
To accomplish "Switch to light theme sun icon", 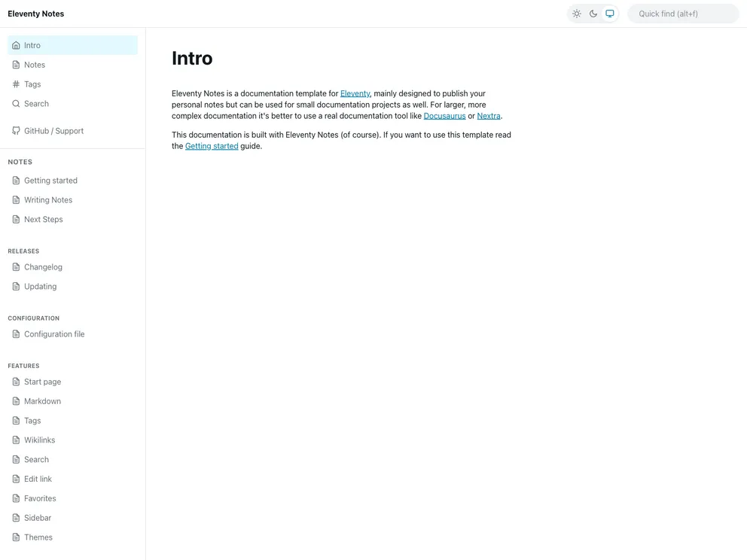I will tap(577, 14).
